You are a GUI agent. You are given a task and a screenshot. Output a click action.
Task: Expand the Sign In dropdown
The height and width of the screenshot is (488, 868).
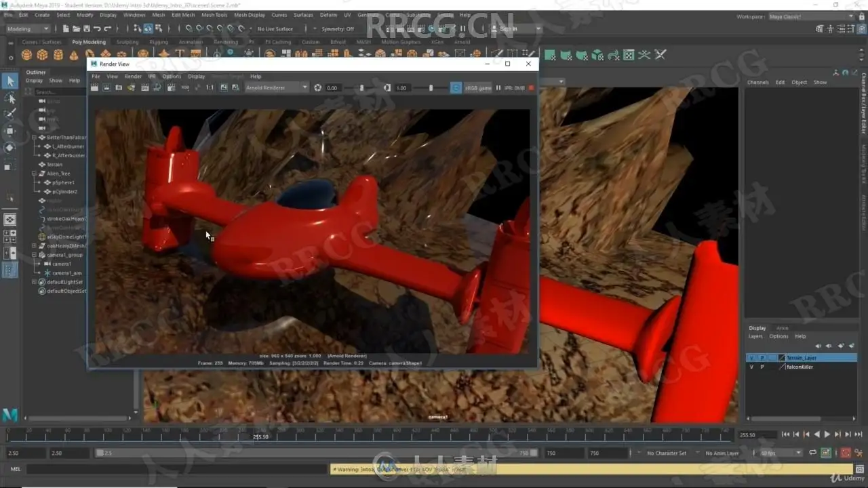click(x=515, y=29)
